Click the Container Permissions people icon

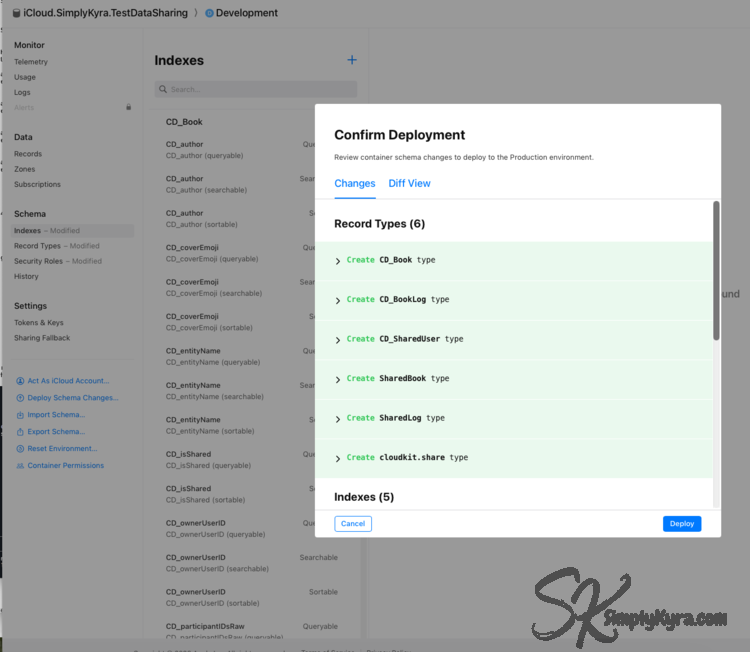20,465
